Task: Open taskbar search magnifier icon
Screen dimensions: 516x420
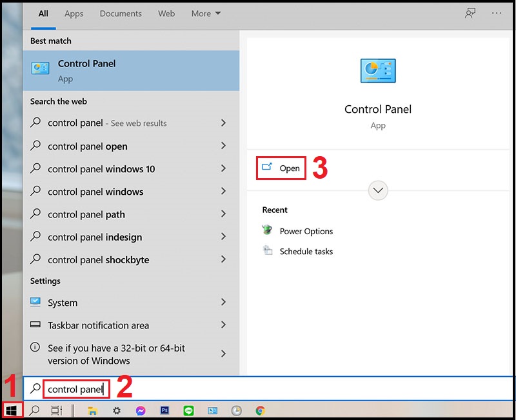Action: [x=34, y=410]
